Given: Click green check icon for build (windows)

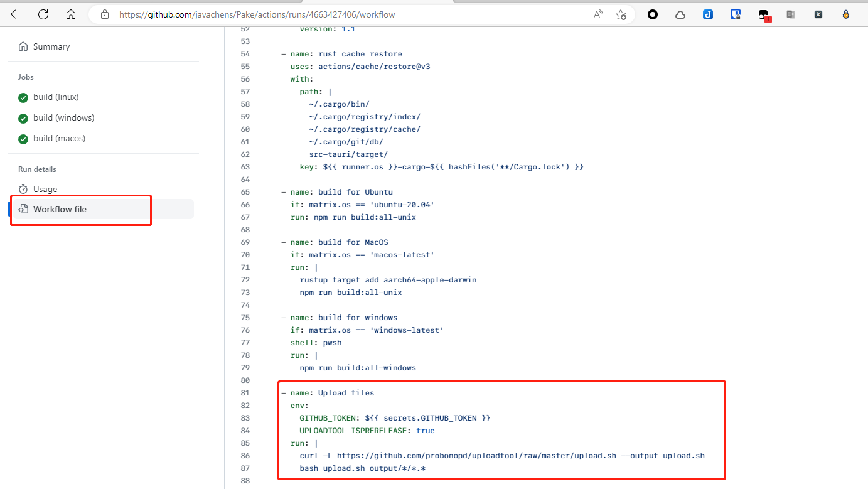Looking at the screenshot, I should click(23, 118).
